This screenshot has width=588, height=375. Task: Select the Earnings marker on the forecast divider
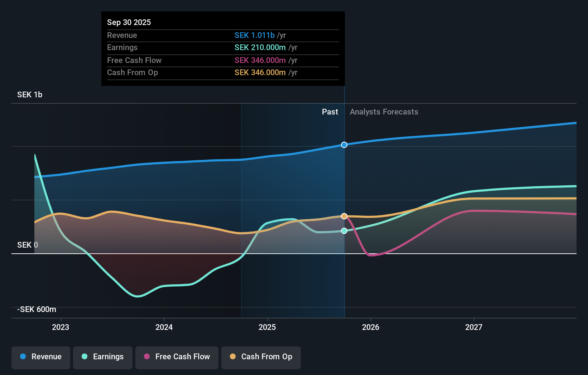point(344,231)
